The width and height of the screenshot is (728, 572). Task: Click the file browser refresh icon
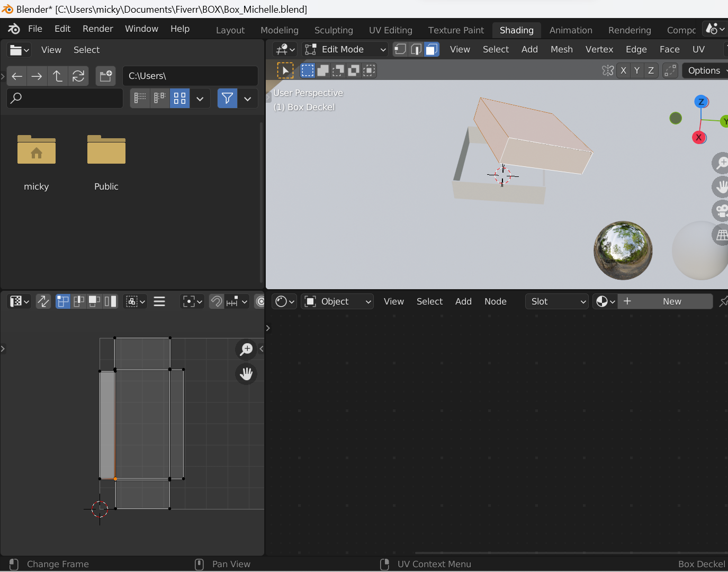(x=78, y=76)
